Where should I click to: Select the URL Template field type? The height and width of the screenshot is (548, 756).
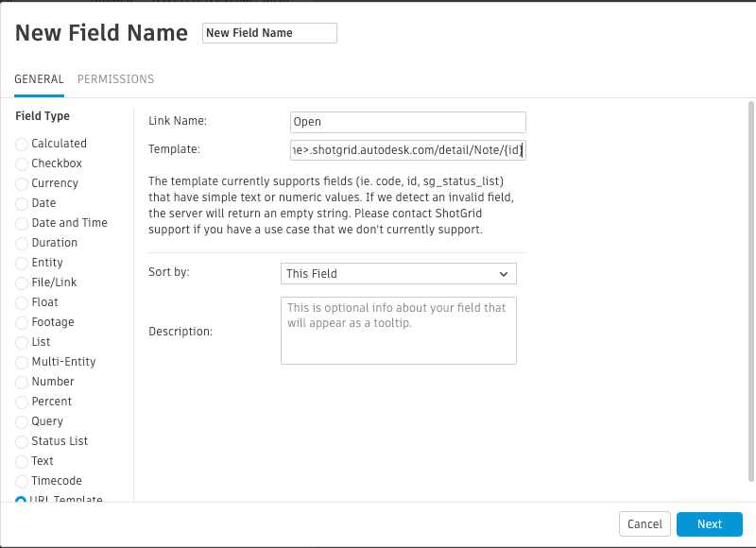tap(20, 501)
